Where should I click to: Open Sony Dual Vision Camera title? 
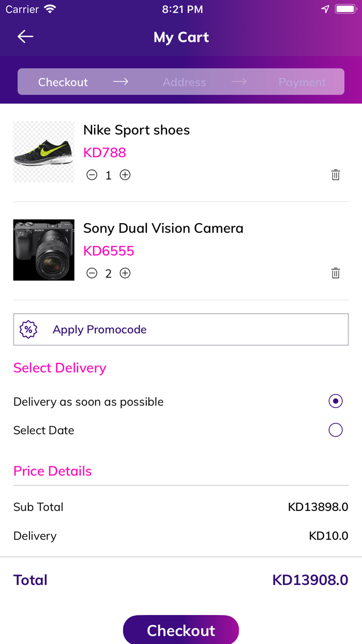coord(163,228)
